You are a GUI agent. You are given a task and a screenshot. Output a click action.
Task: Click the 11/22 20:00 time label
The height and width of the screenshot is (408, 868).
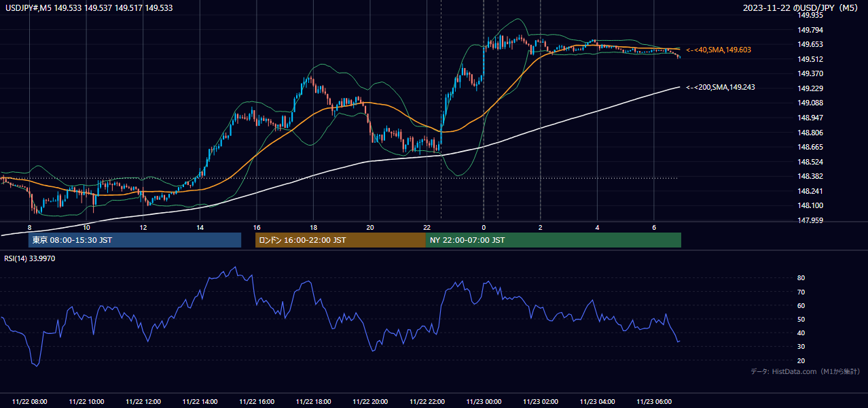[x=370, y=402]
